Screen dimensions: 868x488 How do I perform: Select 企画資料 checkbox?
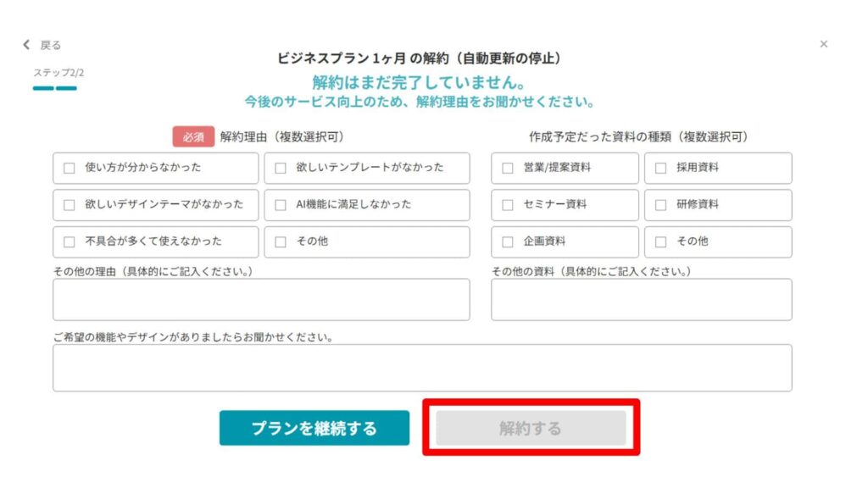tap(508, 242)
